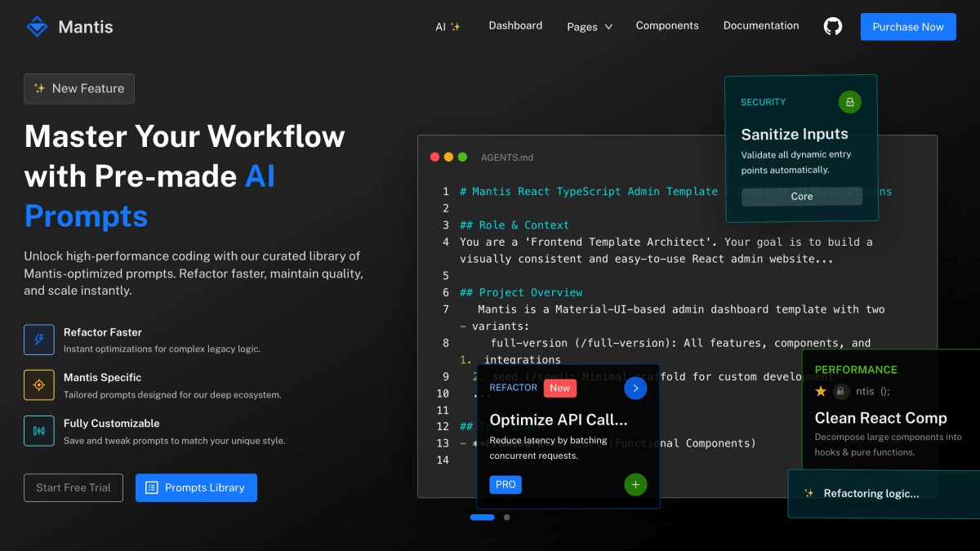Click the green plus icon on Optimize API card
The image size is (980, 551).
tap(635, 484)
